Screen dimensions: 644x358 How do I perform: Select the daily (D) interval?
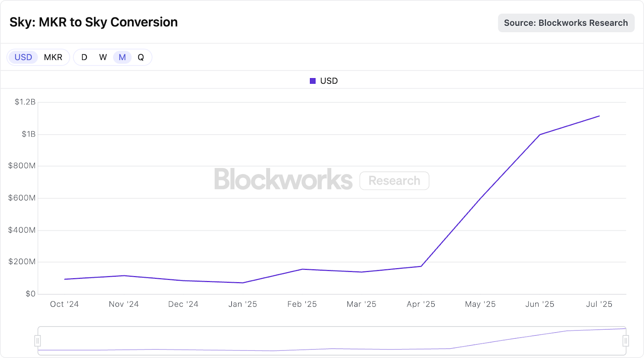coord(84,57)
